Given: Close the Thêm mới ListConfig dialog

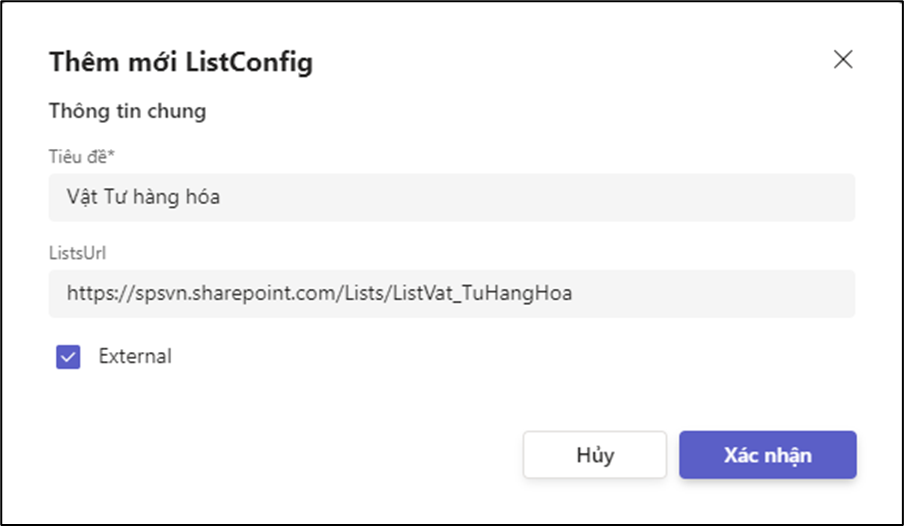Looking at the screenshot, I should pyautogui.click(x=843, y=60).
